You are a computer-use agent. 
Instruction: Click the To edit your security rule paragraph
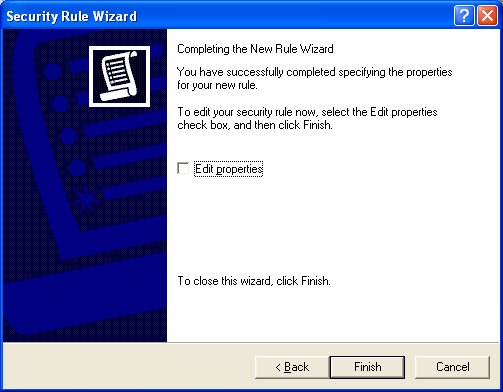[x=307, y=118]
